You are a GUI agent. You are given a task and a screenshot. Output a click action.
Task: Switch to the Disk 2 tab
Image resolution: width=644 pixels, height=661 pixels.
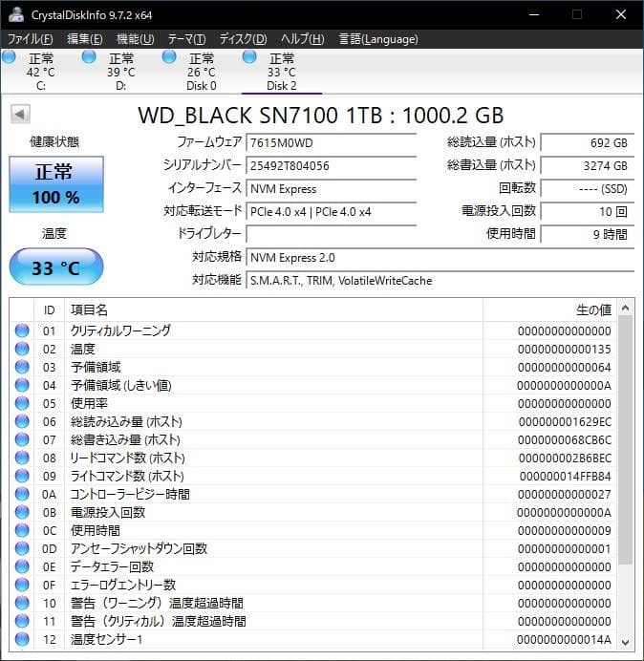281,72
